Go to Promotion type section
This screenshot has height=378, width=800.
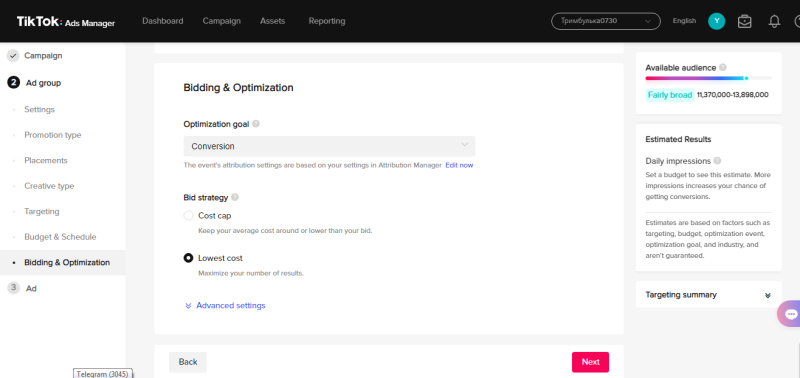(x=53, y=135)
